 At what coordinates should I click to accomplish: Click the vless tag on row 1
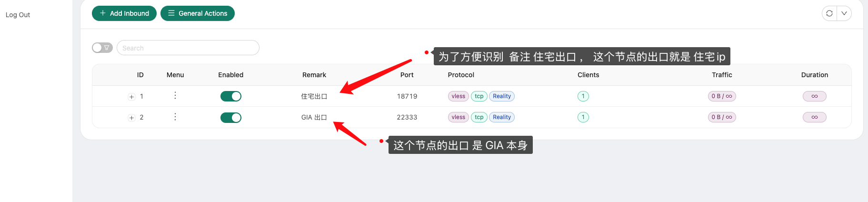(x=459, y=96)
